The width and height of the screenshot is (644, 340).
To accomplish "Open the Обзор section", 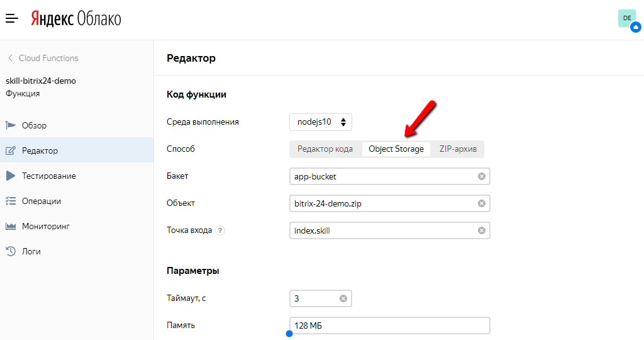I will (77, 125).
